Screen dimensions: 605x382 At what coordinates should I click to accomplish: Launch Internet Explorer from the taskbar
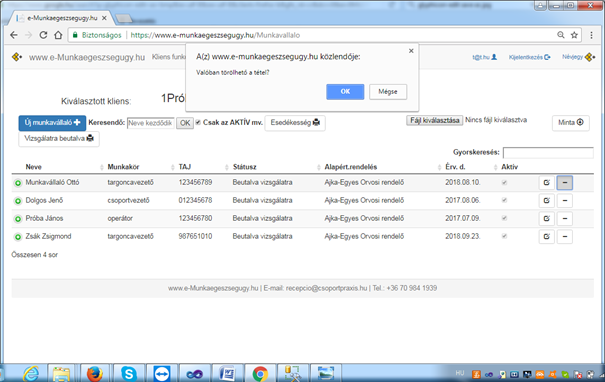tap(31, 374)
